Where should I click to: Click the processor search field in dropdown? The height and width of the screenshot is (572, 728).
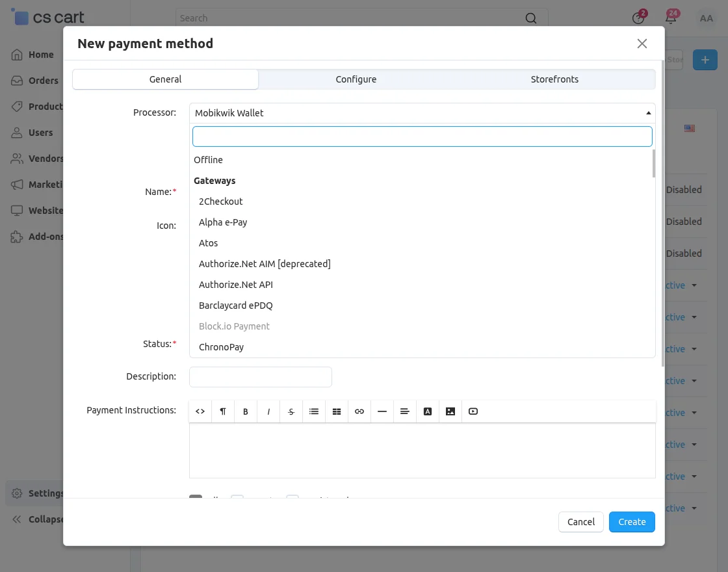pyautogui.click(x=422, y=136)
